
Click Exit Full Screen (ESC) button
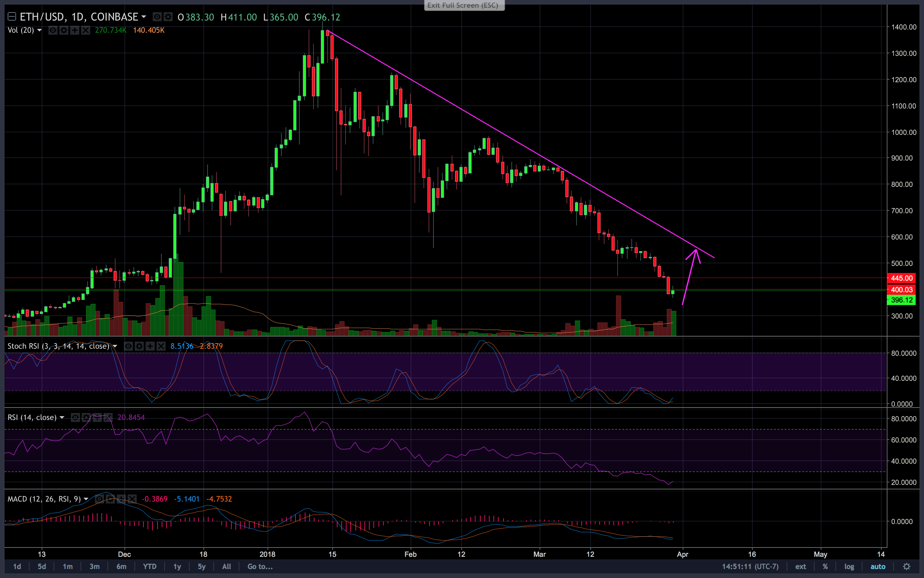pyautogui.click(x=464, y=5)
